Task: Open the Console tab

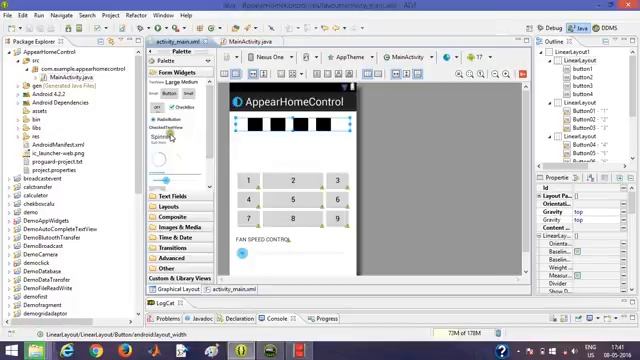Action: coord(277,318)
